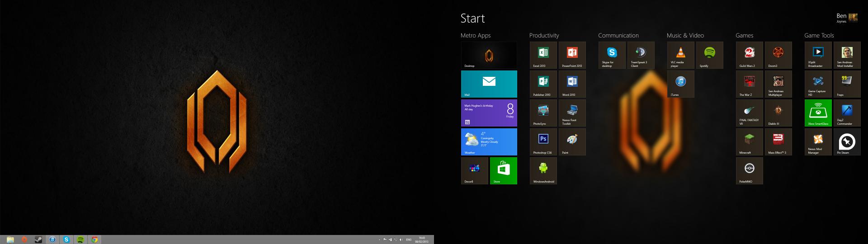Open the calendar tile showing Friday 8
This screenshot has height=244, width=868.
[489, 113]
